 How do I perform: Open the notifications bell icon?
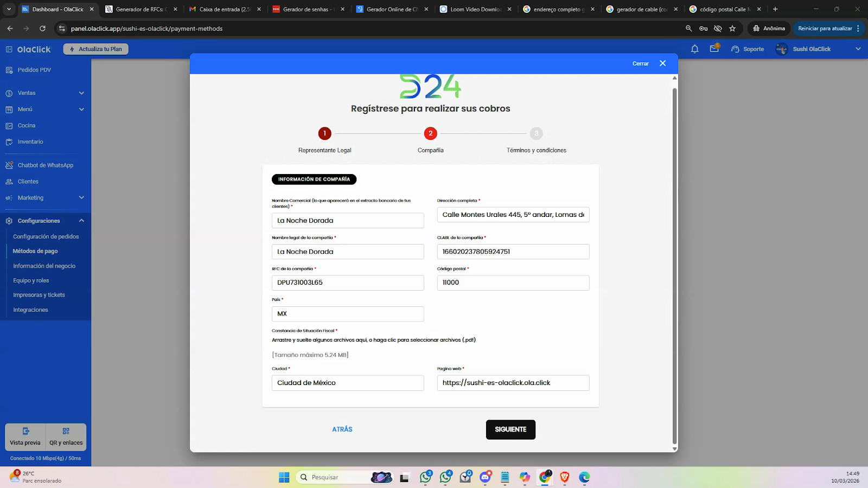pos(694,49)
